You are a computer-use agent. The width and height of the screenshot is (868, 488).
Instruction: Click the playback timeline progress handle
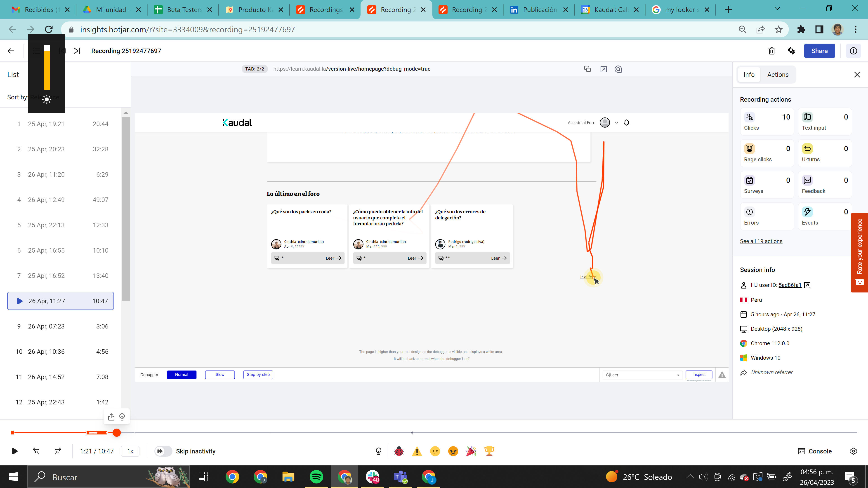(117, 432)
